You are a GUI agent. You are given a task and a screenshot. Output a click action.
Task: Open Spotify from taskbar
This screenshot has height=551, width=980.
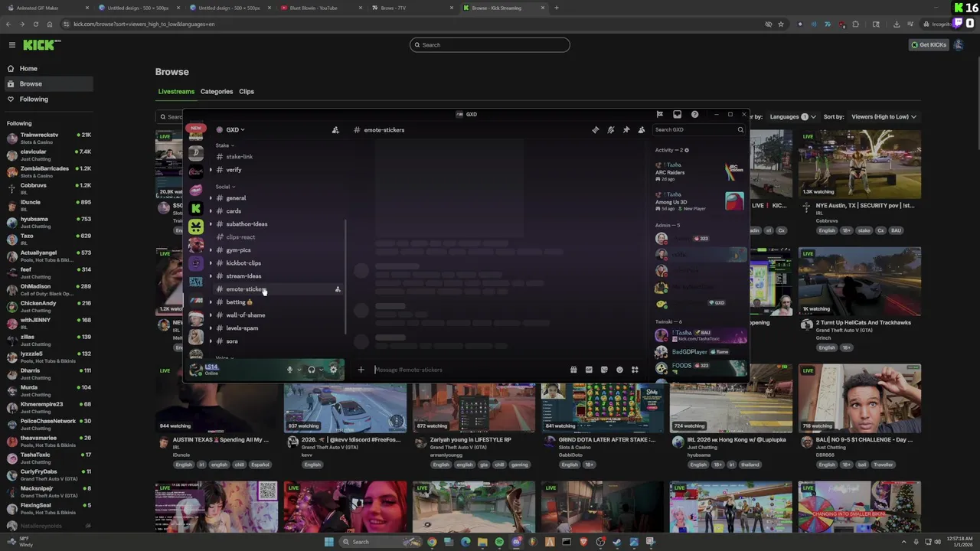(x=499, y=542)
